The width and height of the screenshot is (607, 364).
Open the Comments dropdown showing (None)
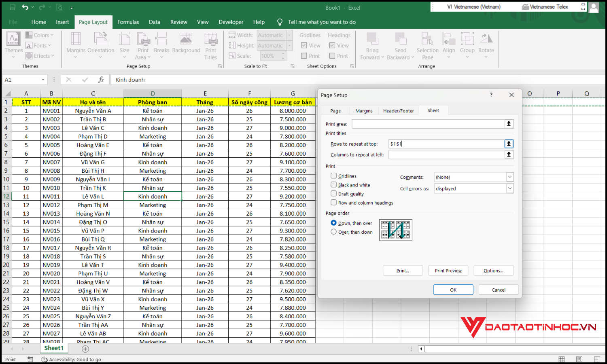click(x=509, y=177)
